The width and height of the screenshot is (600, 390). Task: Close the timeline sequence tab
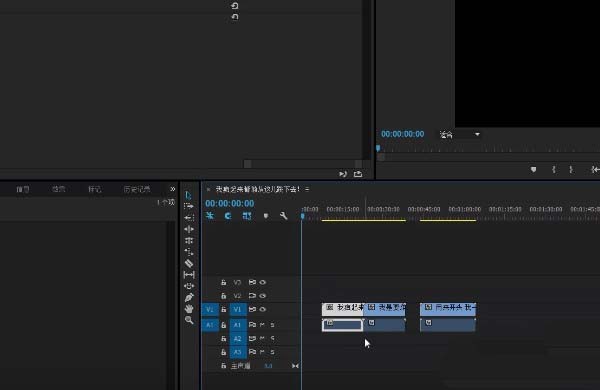click(208, 189)
